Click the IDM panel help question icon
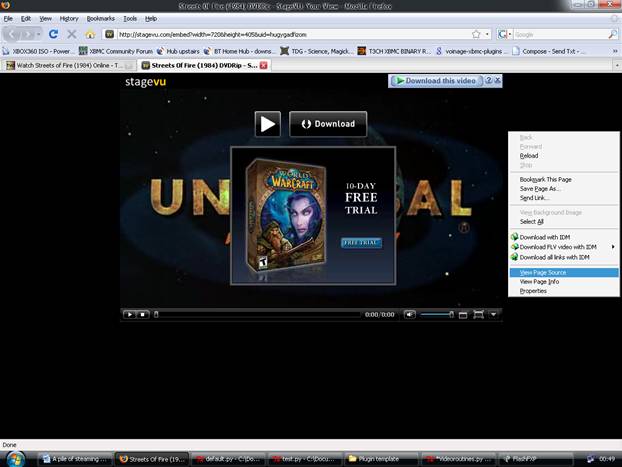This screenshot has height=467, width=622. (x=489, y=80)
